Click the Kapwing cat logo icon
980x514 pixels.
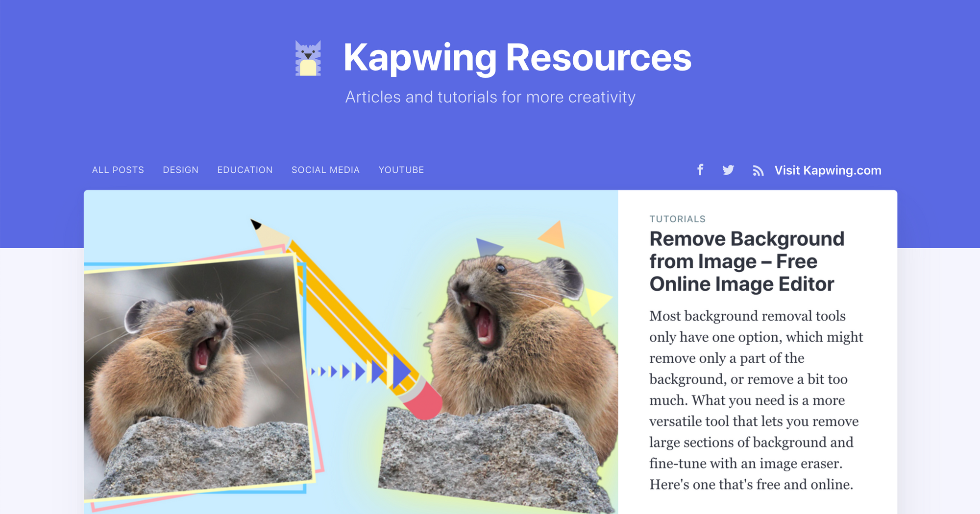click(308, 58)
